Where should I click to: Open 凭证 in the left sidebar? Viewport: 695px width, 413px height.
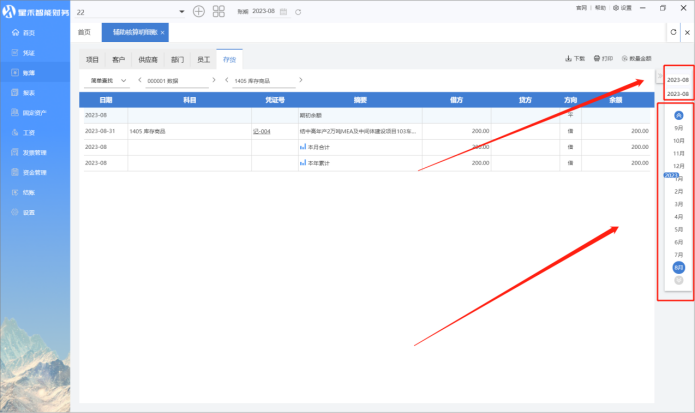click(28, 52)
